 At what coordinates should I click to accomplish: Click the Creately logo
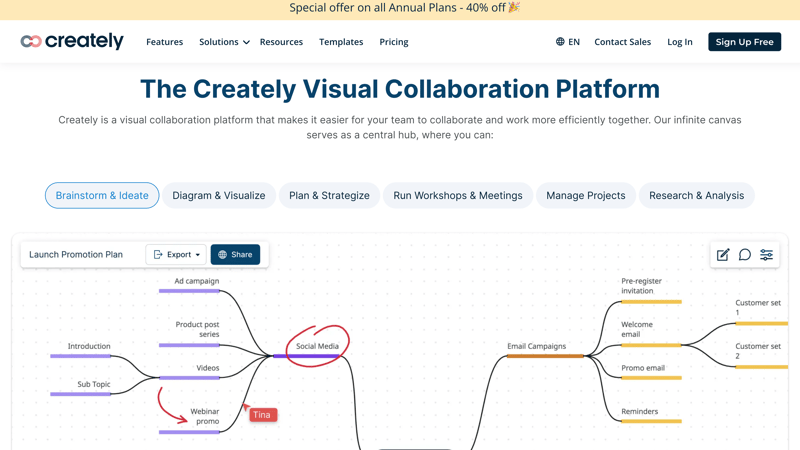click(x=72, y=41)
